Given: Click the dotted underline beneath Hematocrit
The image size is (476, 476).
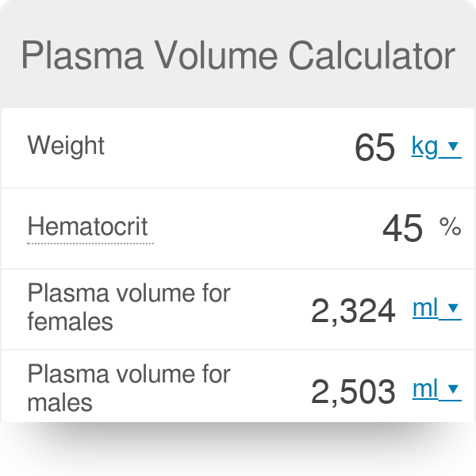Looking at the screenshot, I should (x=90, y=243).
